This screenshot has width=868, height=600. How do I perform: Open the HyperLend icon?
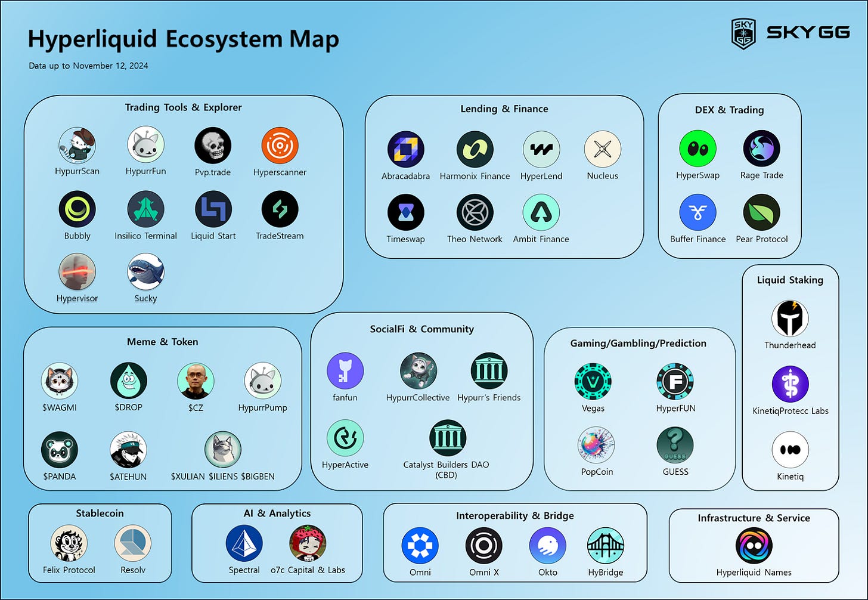(541, 149)
